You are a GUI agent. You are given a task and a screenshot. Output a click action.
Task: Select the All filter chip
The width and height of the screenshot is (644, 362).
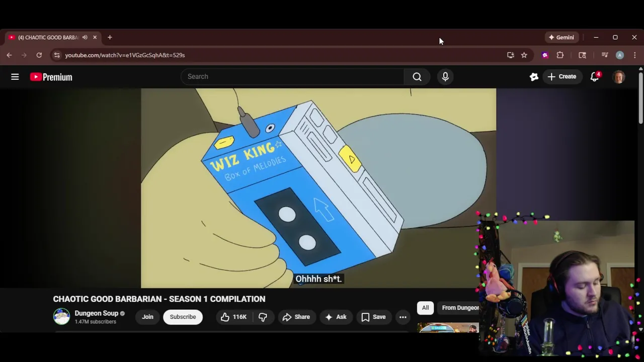click(x=425, y=308)
